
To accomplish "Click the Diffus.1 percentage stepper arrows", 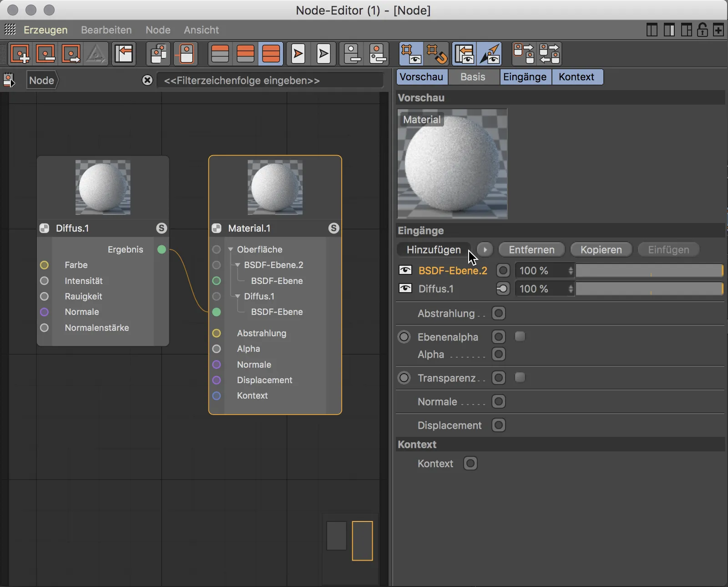I will [x=571, y=289].
